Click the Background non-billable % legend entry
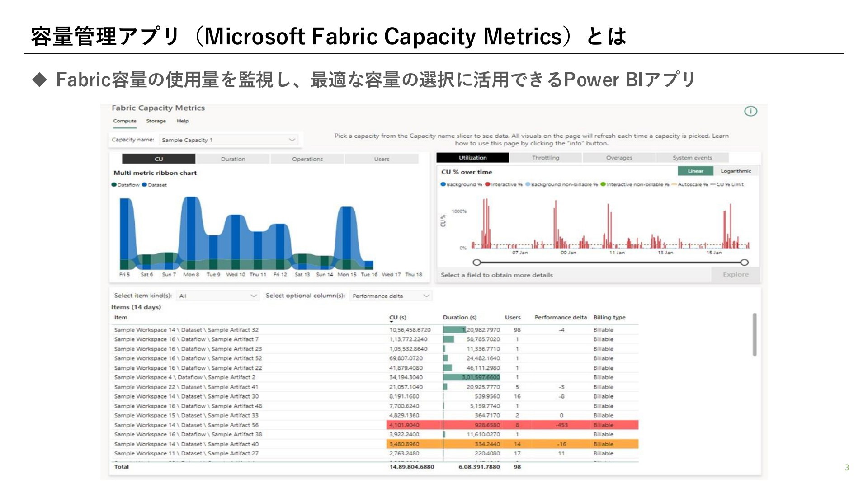 click(561, 184)
